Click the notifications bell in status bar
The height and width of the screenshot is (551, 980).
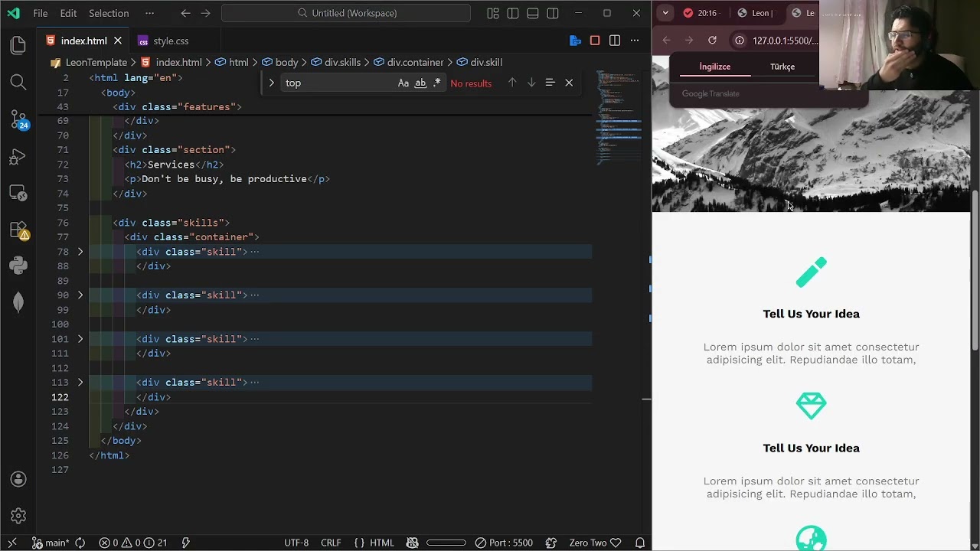click(x=640, y=543)
